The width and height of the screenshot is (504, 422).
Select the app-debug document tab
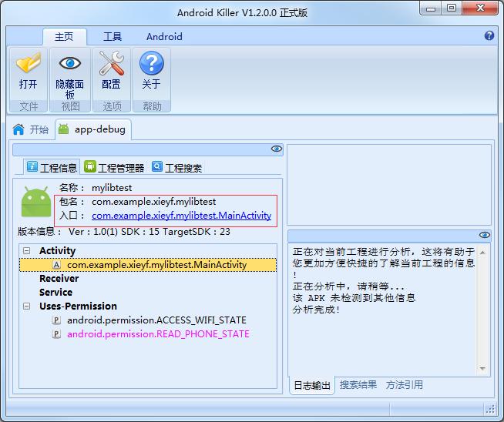point(93,129)
